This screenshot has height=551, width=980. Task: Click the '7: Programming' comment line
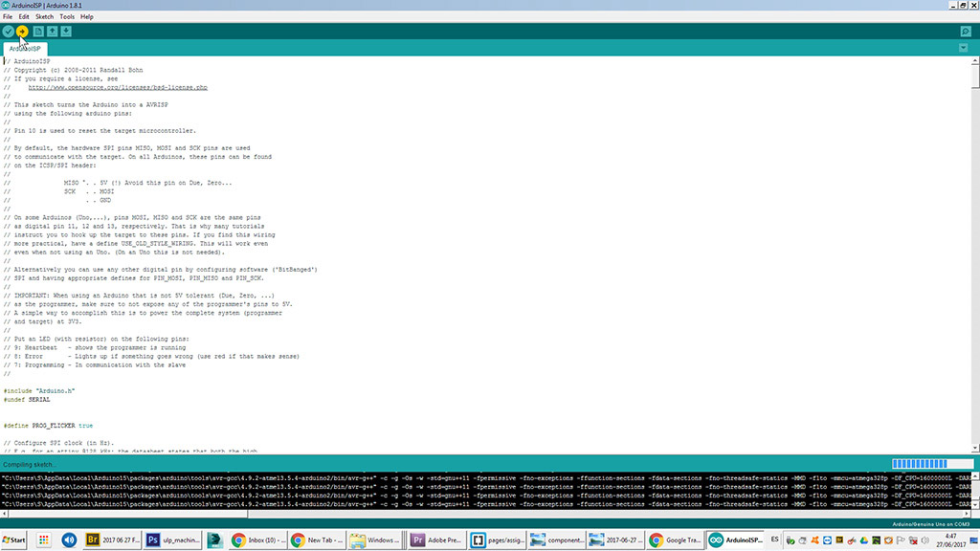click(x=95, y=365)
